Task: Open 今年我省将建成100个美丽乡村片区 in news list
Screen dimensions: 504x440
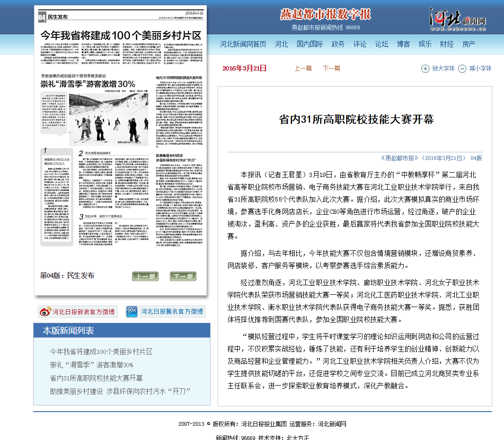Action: click(101, 352)
